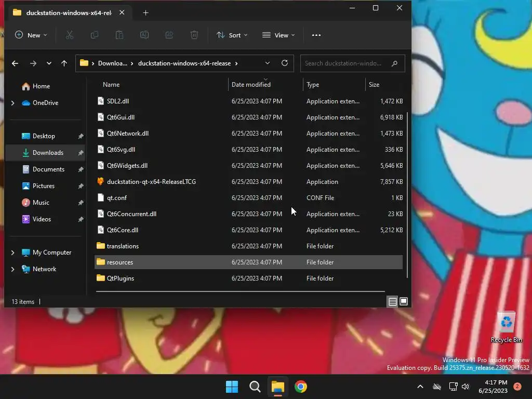This screenshot has width=532, height=399.
Task: Click chevron after duckstation-windows-x64-release in path
Action: click(236, 63)
